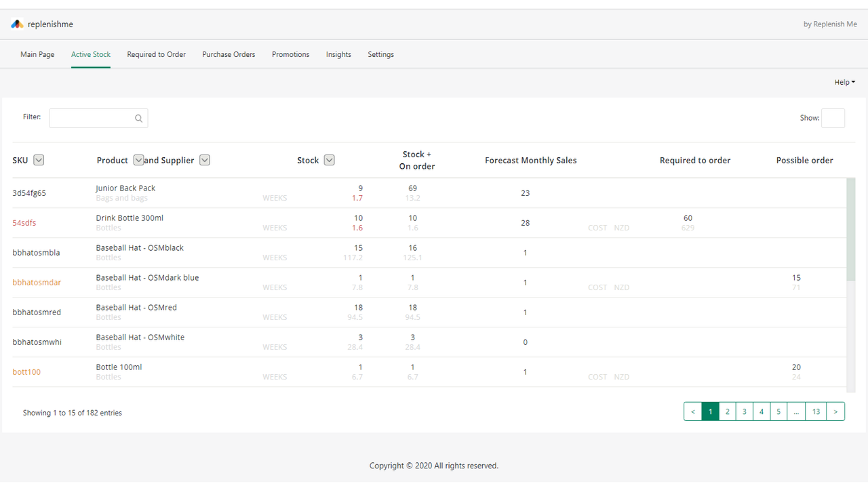This screenshot has width=868, height=488.
Task: Open the Settings tab
Action: (x=380, y=54)
